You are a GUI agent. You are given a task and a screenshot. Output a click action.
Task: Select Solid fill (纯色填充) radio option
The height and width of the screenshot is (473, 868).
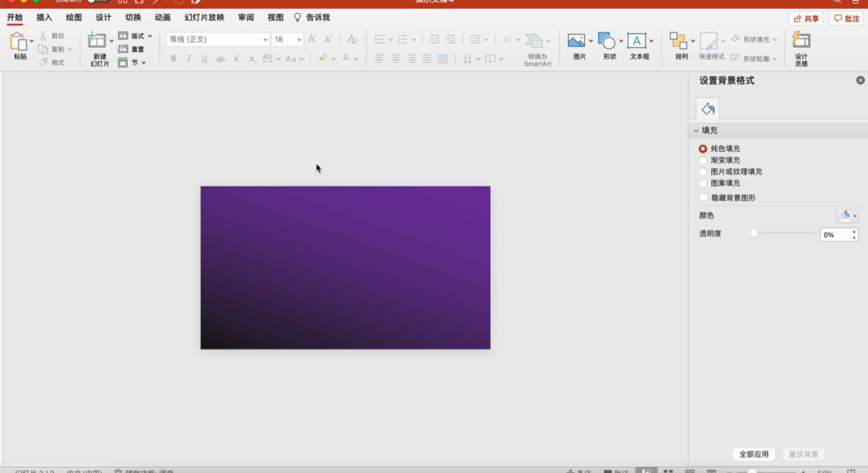(703, 149)
